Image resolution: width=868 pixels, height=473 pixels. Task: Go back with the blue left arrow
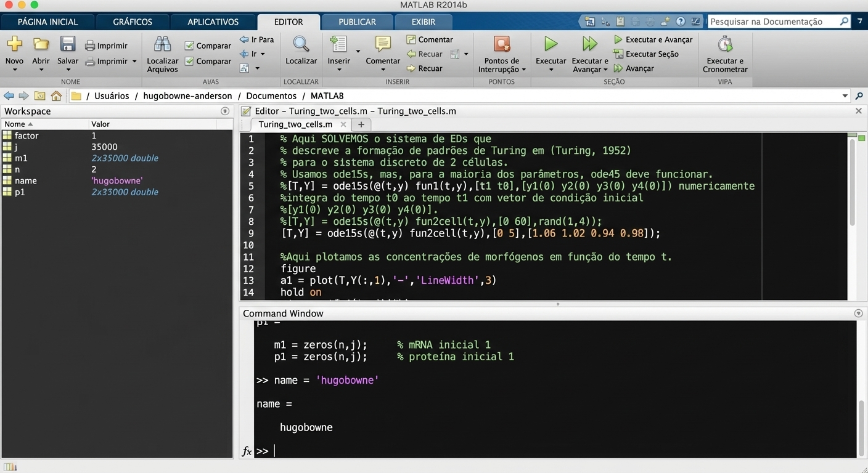tap(9, 95)
